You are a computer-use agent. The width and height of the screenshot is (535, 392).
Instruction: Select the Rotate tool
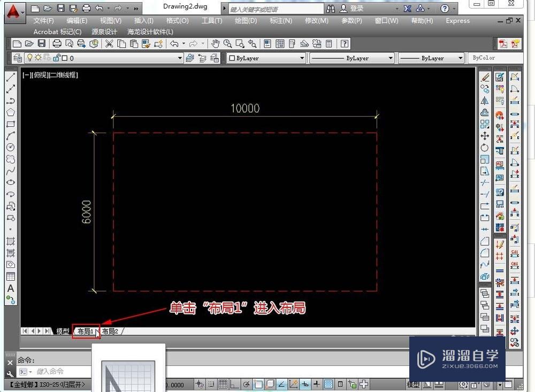485,148
